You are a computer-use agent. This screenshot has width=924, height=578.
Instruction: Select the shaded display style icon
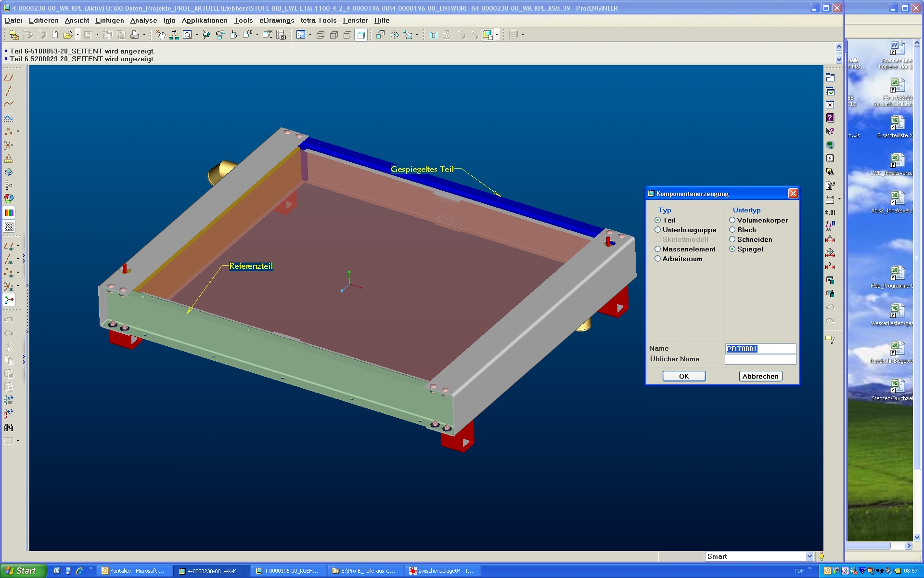pos(361,35)
